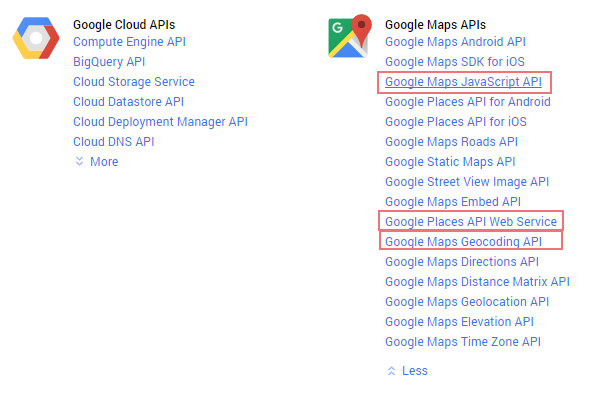Open Google Maps Roads API
This screenshot has width=614, height=393.
tap(451, 142)
